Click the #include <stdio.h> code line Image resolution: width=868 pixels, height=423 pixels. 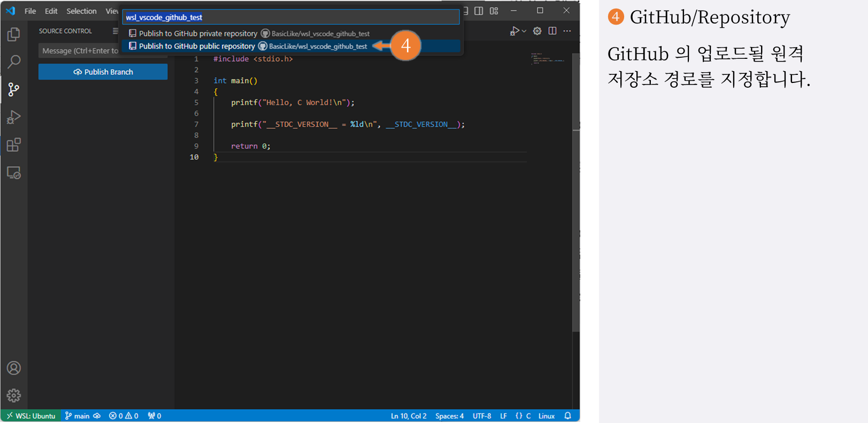253,59
